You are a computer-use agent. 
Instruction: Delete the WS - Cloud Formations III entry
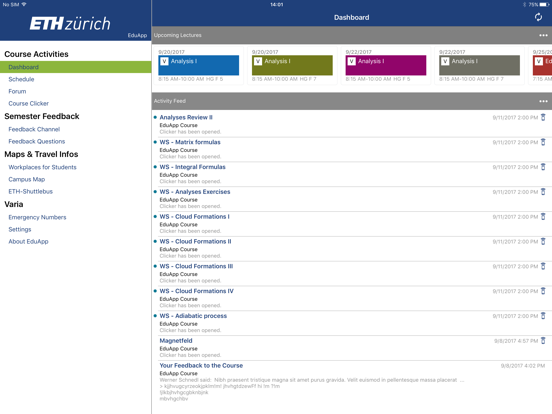pos(543,266)
